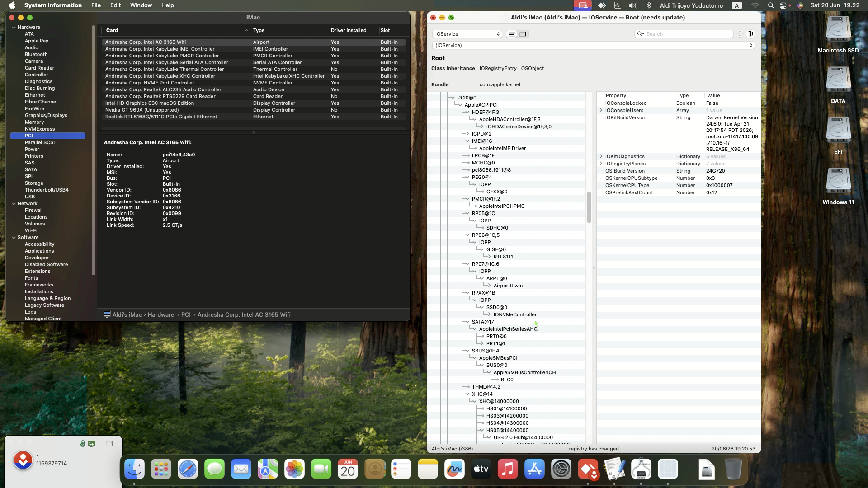This screenshot has width=868, height=488.
Task: Open the Trash in the Dock
Action: [733, 469]
